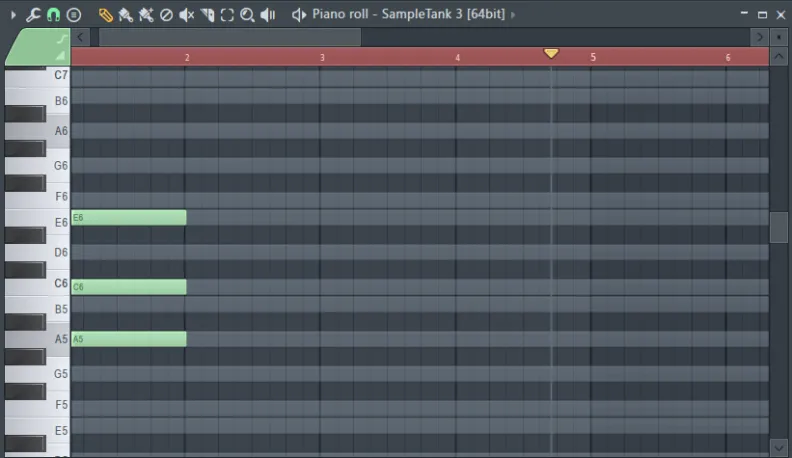Play the F5 piano key
The height and width of the screenshot is (458, 792).
tap(58, 405)
